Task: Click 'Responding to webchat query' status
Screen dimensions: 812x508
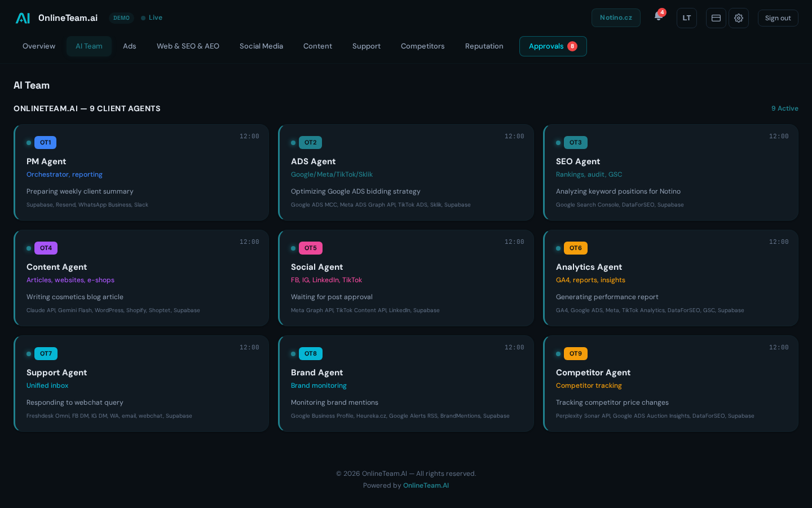Action: [x=75, y=402]
